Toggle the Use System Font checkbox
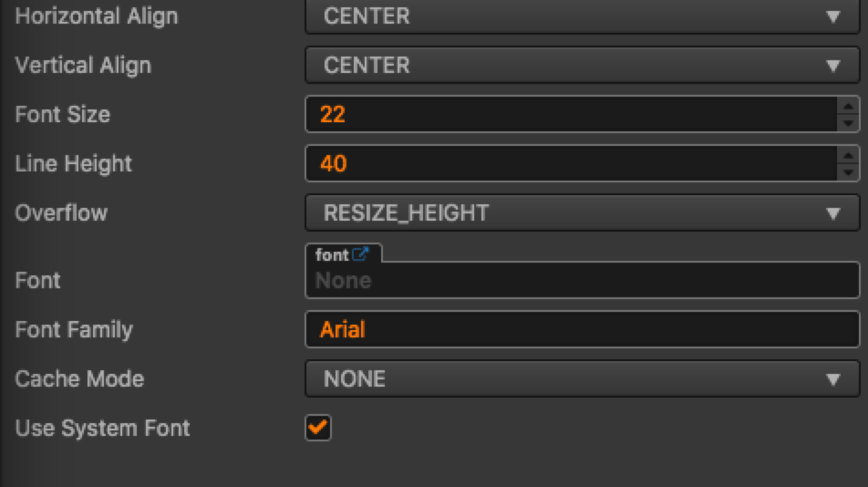This screenshot has width=868, height=487. point(318,428)
